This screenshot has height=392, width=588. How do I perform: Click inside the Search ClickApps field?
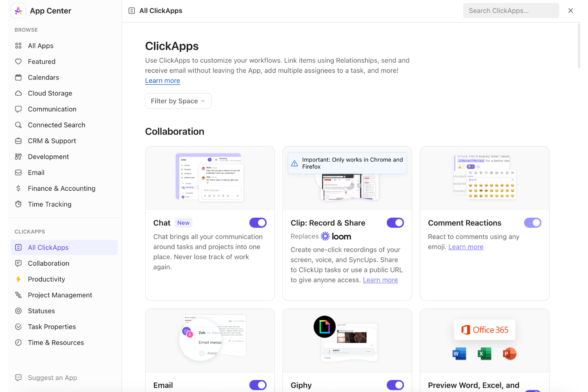pos(511,10)
